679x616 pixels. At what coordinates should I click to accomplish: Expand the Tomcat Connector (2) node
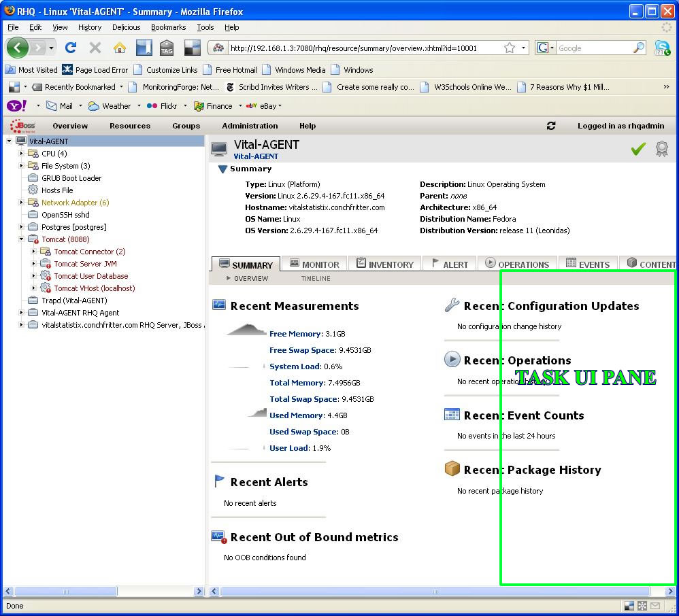[34, 251]
